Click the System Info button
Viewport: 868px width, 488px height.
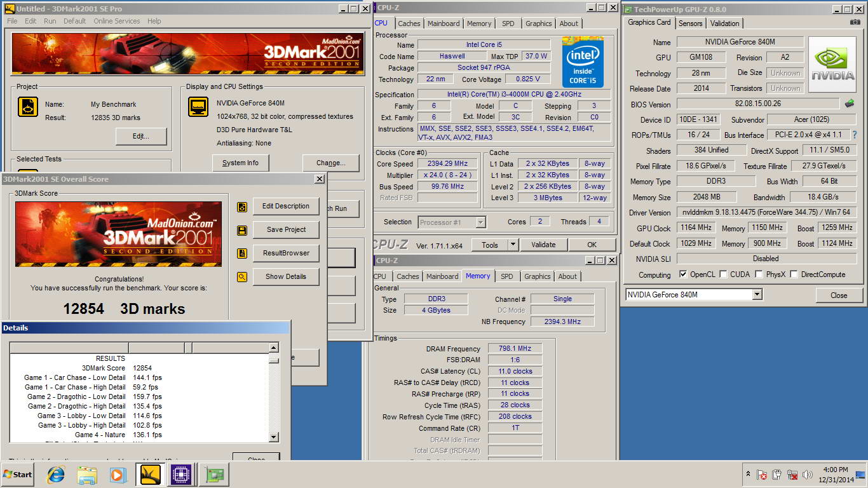240,163
